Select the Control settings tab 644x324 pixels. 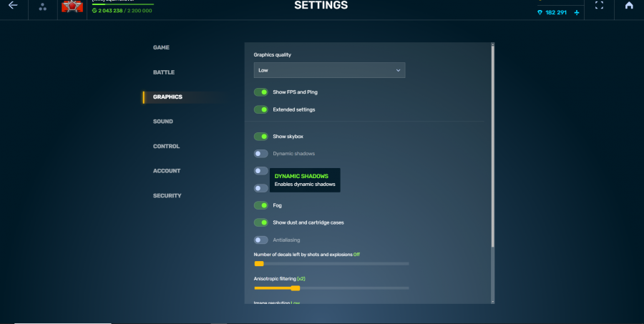tap(166, 146)
